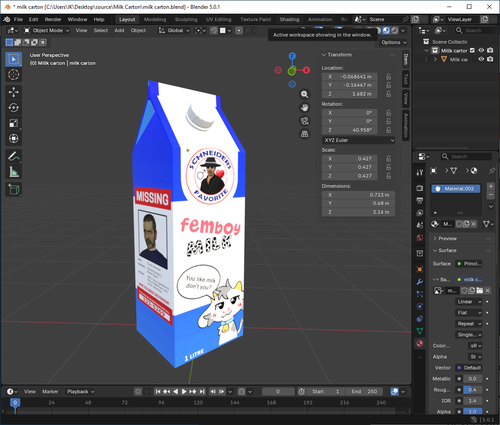Switch to the UV Editing workspace tab

point(219,19)
